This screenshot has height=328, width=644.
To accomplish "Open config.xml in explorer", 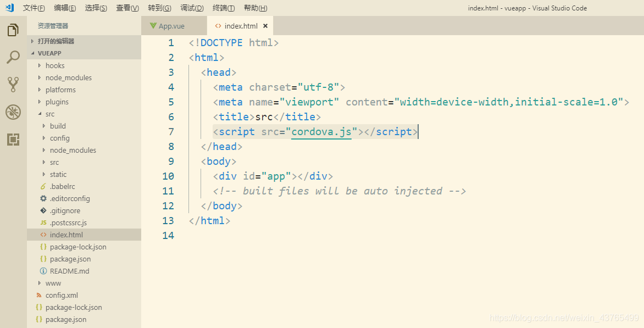I will (x=84, y=295).
